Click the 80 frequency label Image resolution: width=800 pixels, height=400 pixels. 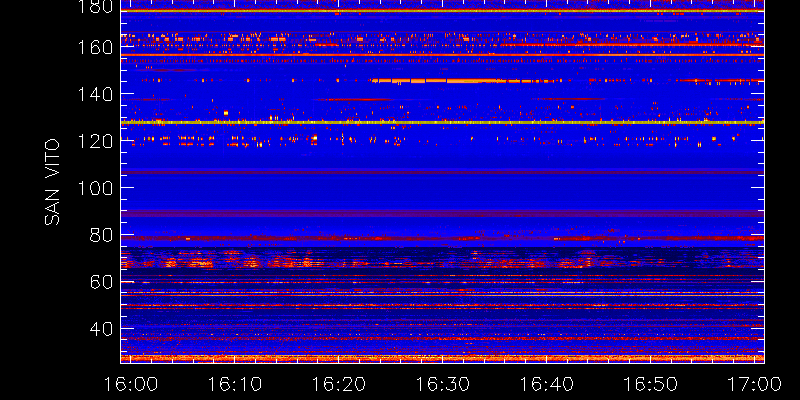pos(101,235)
